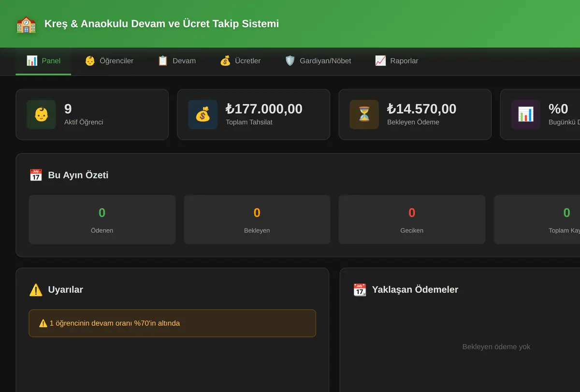
Task: Click the '₺14.570,00' pending payment value
Action: point(421,109)
